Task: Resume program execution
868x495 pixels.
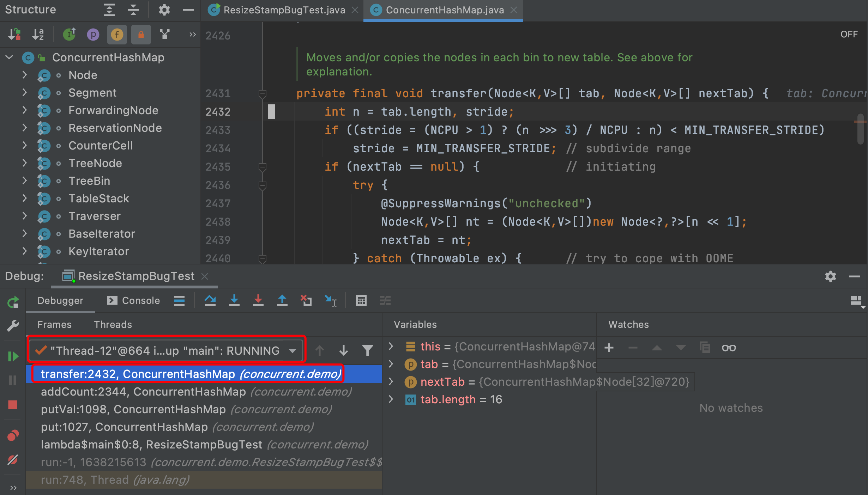Action: click(x=13, y=356)
